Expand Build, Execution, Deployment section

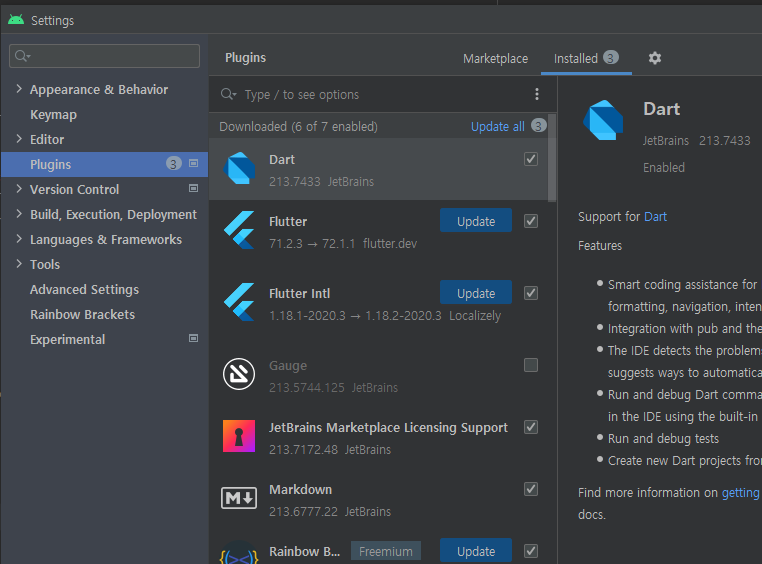tap(19, 214)
